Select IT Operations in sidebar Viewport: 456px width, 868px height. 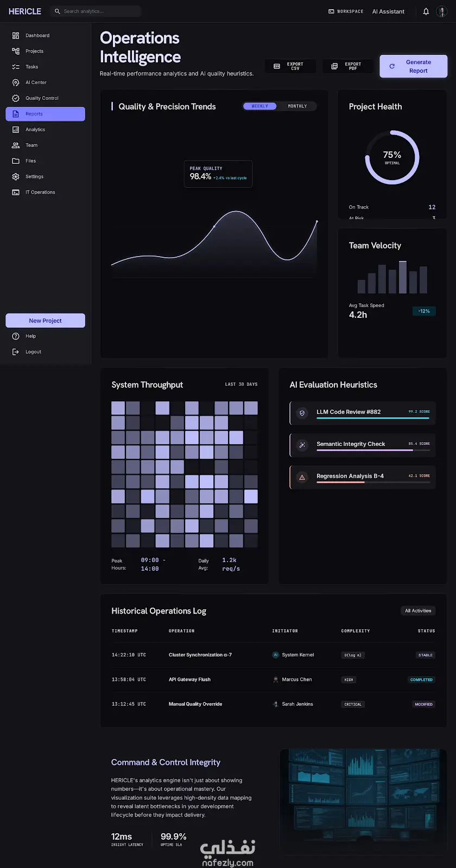(46, 193)
